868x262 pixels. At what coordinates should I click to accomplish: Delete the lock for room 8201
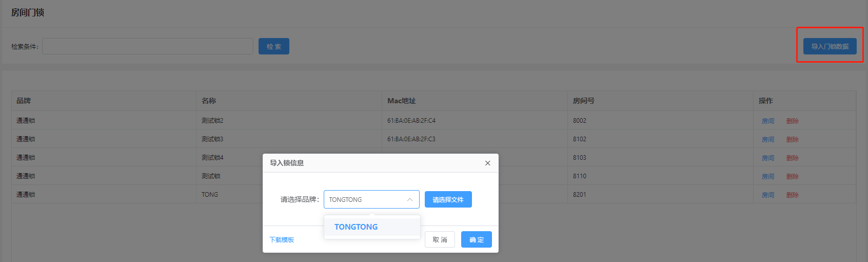(792, 195)
